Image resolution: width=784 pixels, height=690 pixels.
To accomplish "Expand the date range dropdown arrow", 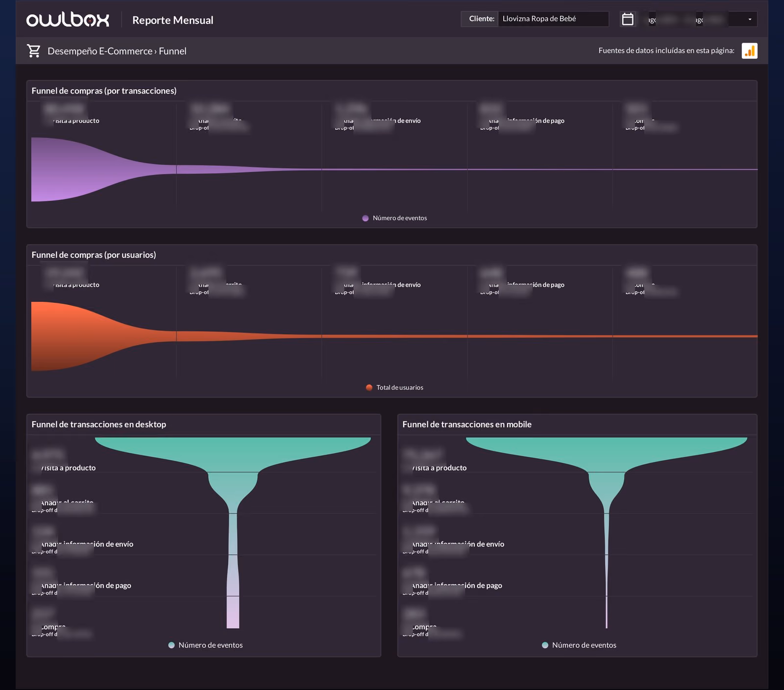I will point(750,19).
